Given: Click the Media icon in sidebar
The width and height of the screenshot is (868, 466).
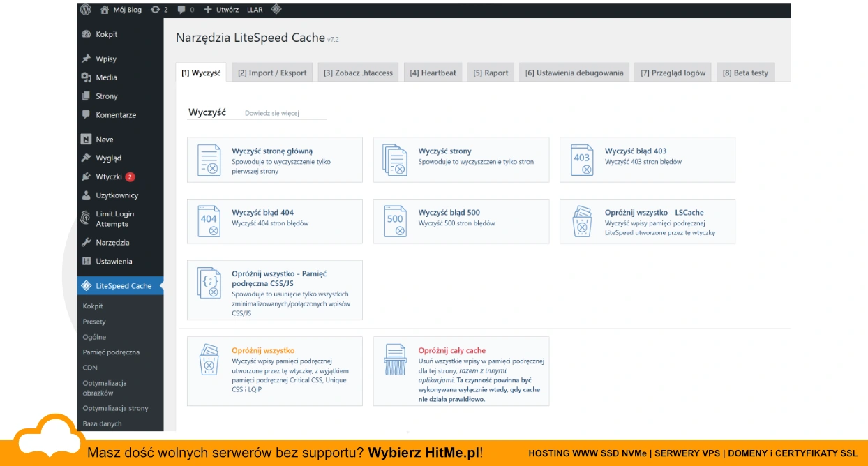Looking at the screenshot, I should [x=87, y=77].
